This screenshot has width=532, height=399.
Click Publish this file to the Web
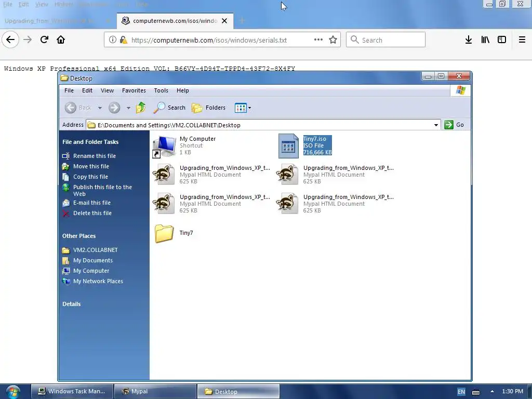[x=97, y=190]
